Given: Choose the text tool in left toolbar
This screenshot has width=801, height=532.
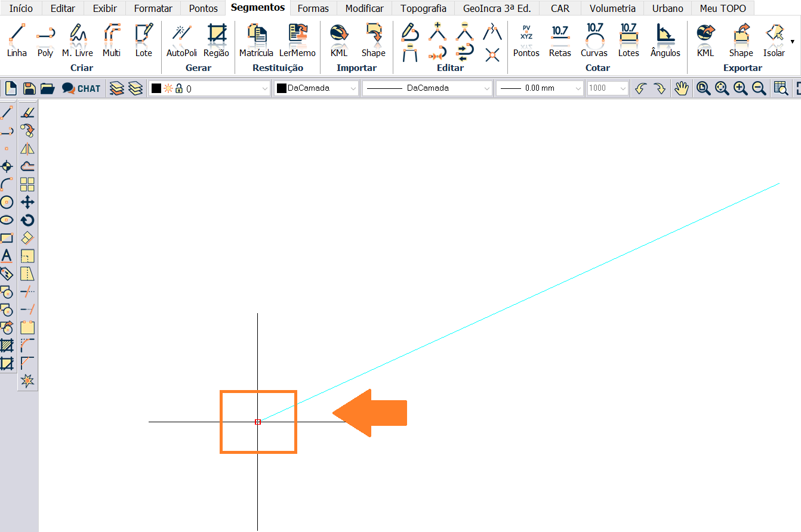Looking at the screenshot, I should tap(7, 256).
